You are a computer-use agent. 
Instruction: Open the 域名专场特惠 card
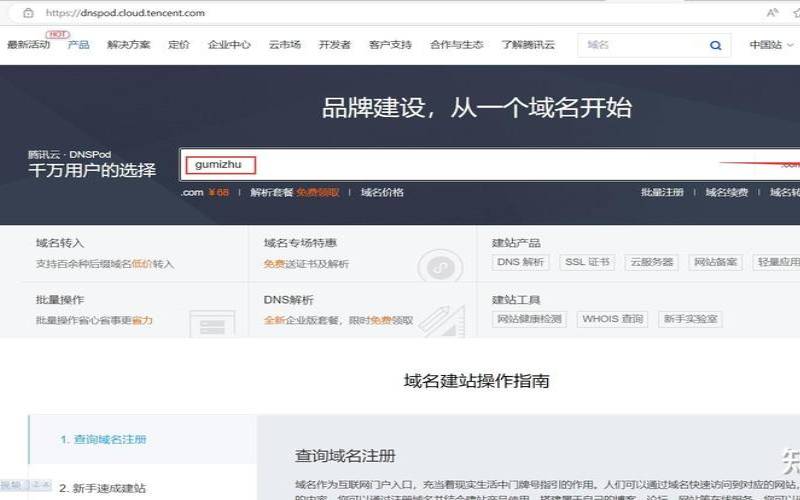click(x=362, y=254)
